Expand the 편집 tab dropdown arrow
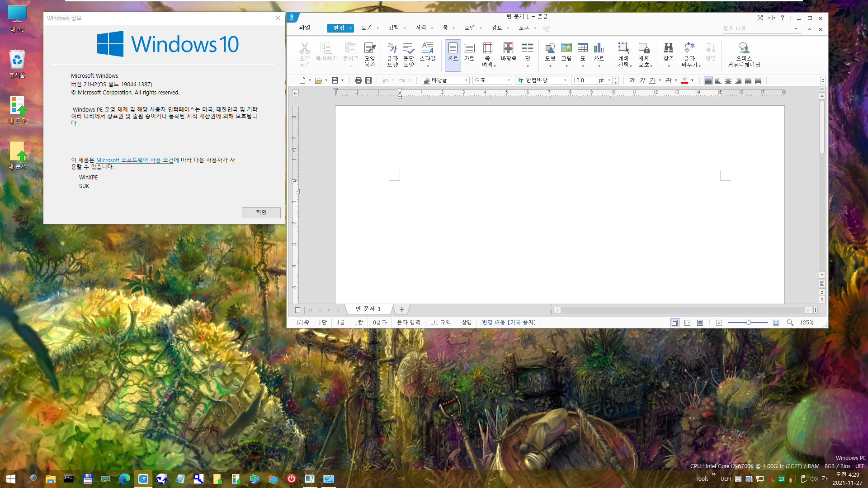 tap(350, 28)
